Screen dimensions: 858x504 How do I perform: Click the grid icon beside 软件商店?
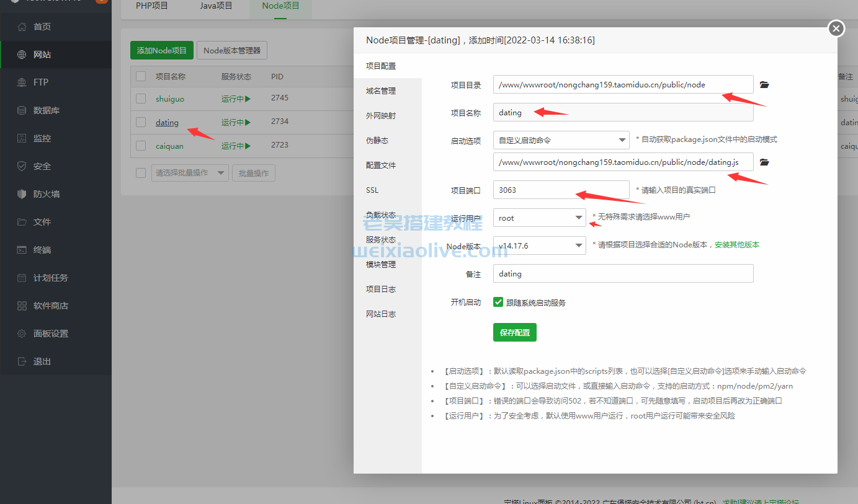click(x=22, y=306)
